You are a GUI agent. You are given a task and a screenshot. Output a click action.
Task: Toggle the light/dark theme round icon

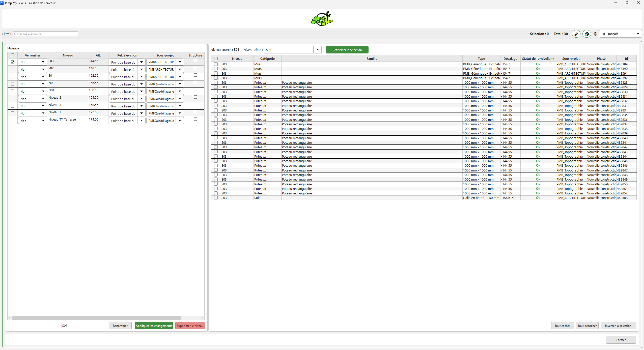coord(587,34)
